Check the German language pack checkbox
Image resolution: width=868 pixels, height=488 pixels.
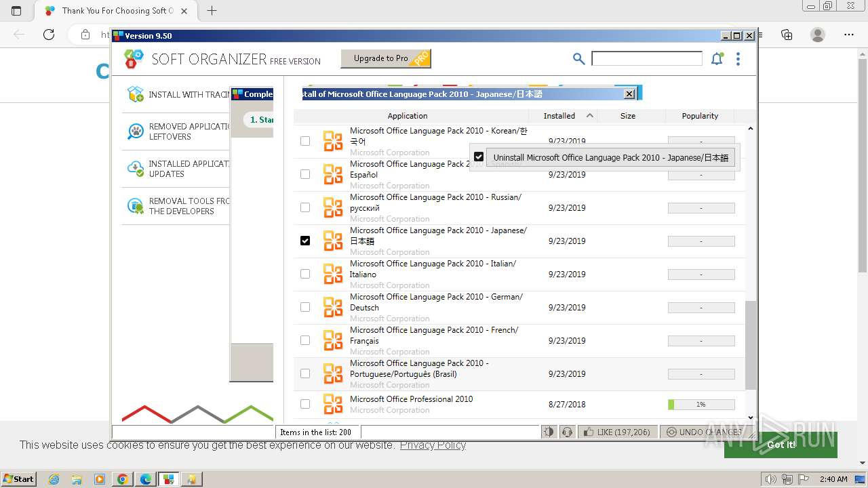[305, 307]
